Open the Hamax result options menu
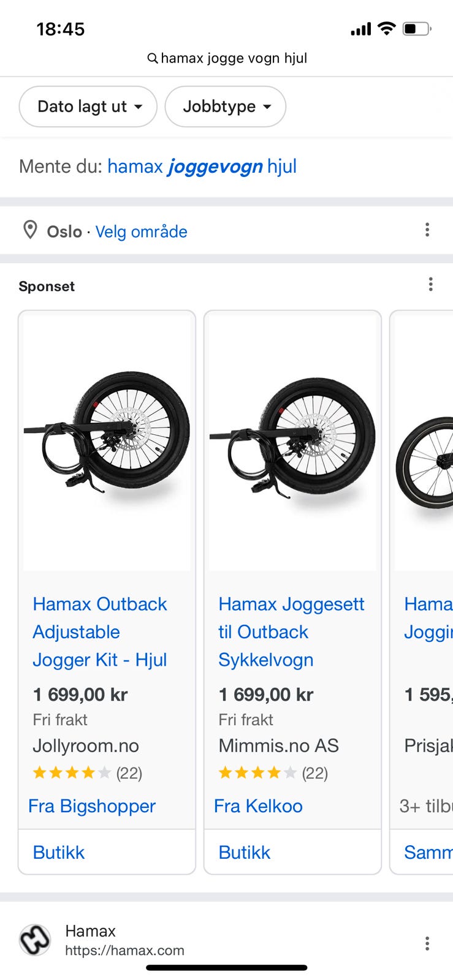The image size is (453, 980). click(x=427, y=943)
